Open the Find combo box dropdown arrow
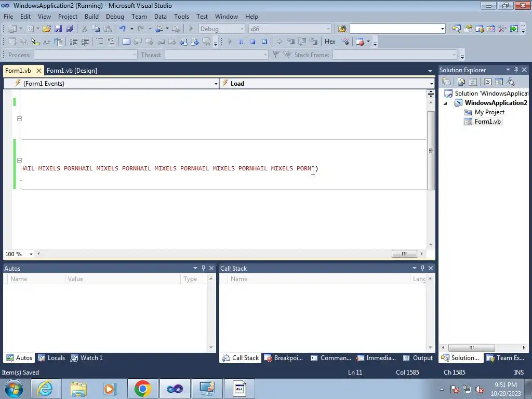Screen dimensions: 532x399 click(443, 29)
